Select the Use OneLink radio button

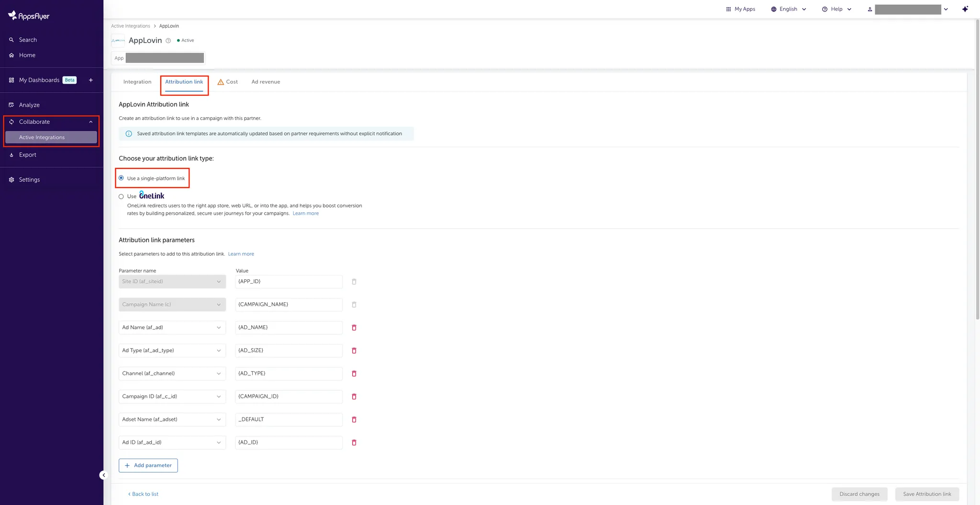tap(121, 197)
